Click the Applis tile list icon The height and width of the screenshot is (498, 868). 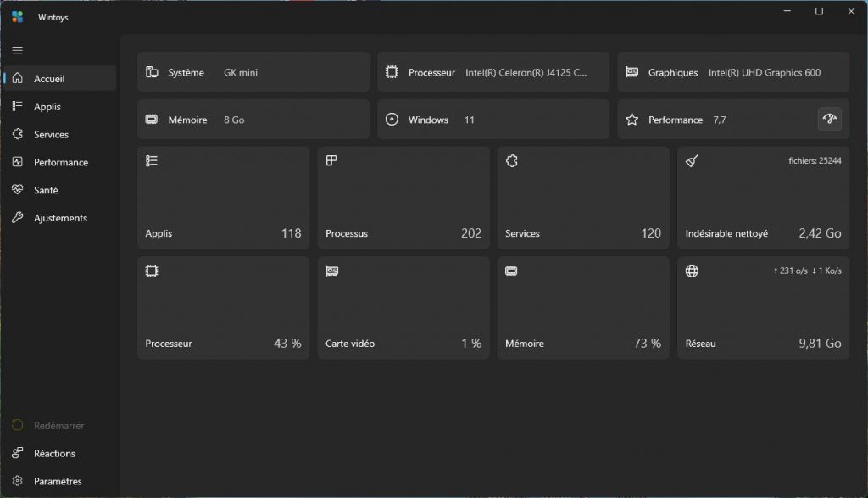coord(152,160)
